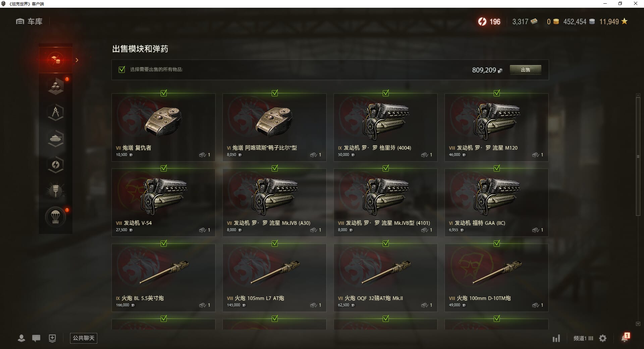Screen dimensions: 644x349
Task: Select the active sell items sidebar tab
Action: [x=56, y=60]
